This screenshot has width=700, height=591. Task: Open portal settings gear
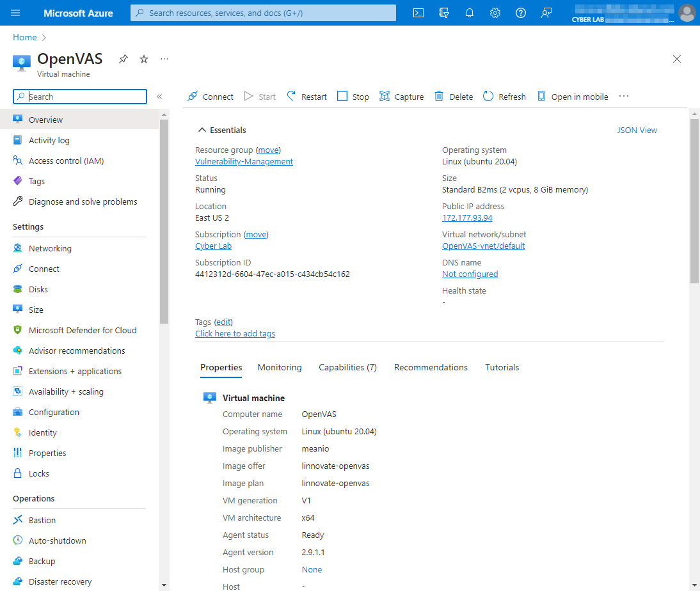[x=495, y=13]
